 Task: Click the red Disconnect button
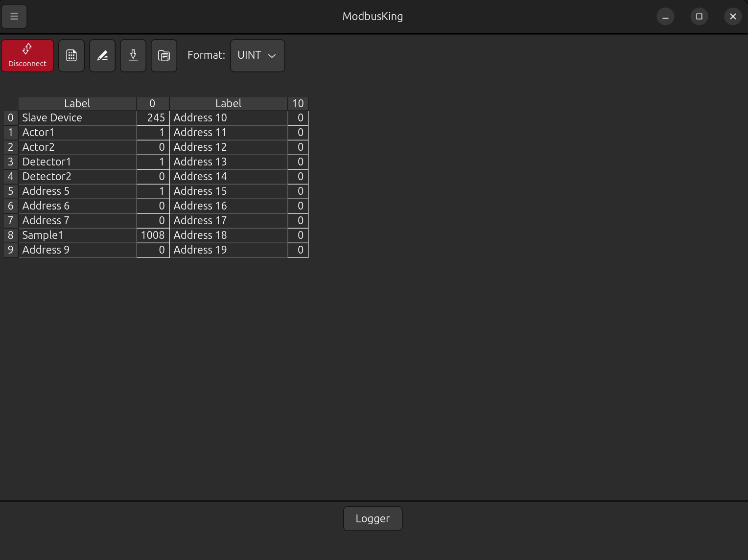point(27,56)
